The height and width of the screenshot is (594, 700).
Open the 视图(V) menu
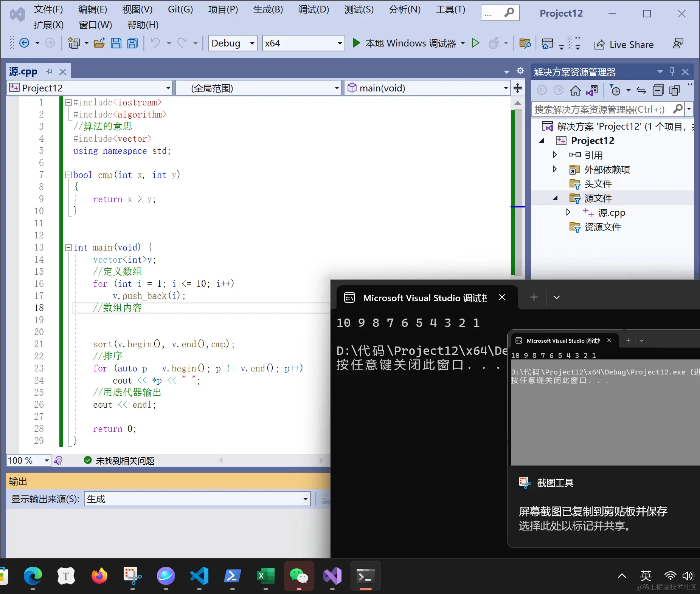click(x=137, y=9)
